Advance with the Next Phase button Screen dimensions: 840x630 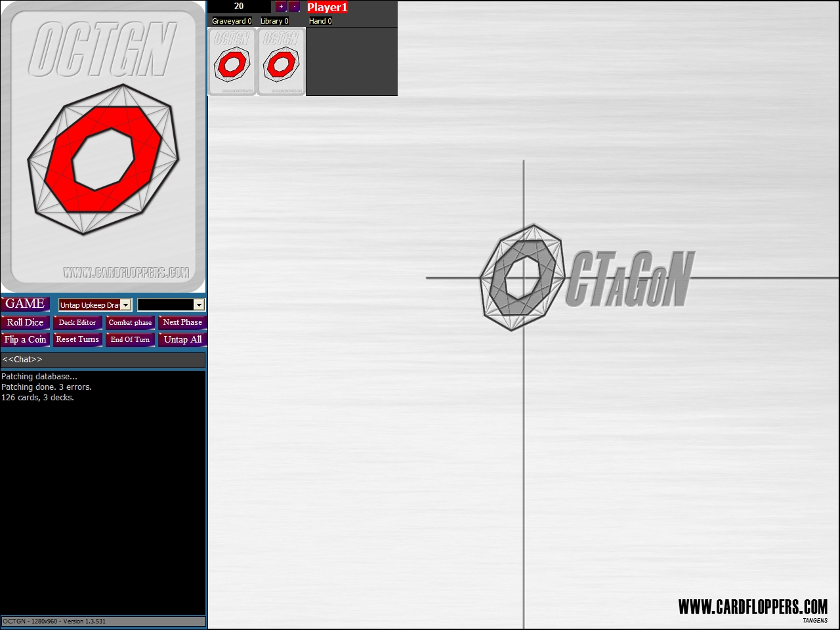182,322
